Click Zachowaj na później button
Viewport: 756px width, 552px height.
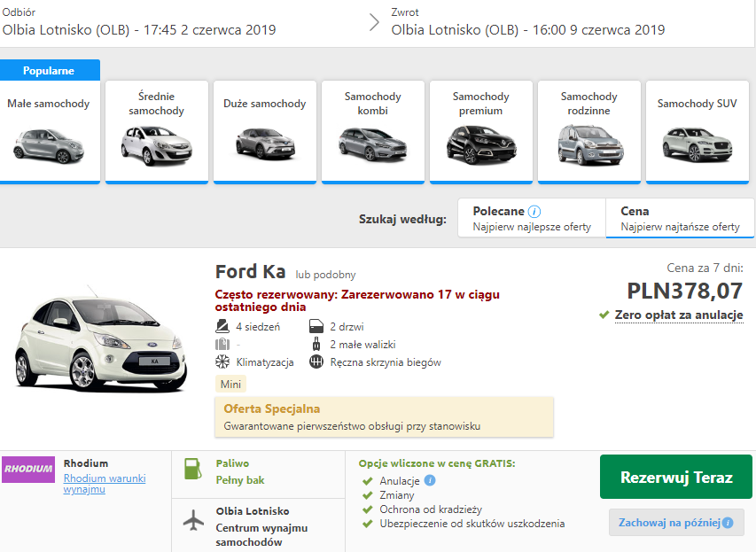pos(676,523)
